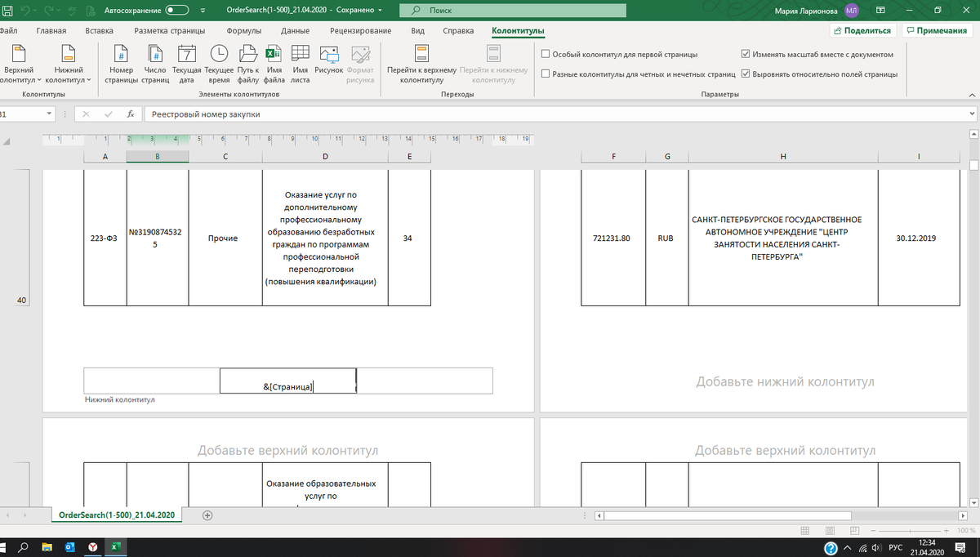Image resolution: width=980 pixels, height=557 pixels.
Task: Open the Name Box dropdown arrow
Action: pyautogui.click(x=50, y=114)
